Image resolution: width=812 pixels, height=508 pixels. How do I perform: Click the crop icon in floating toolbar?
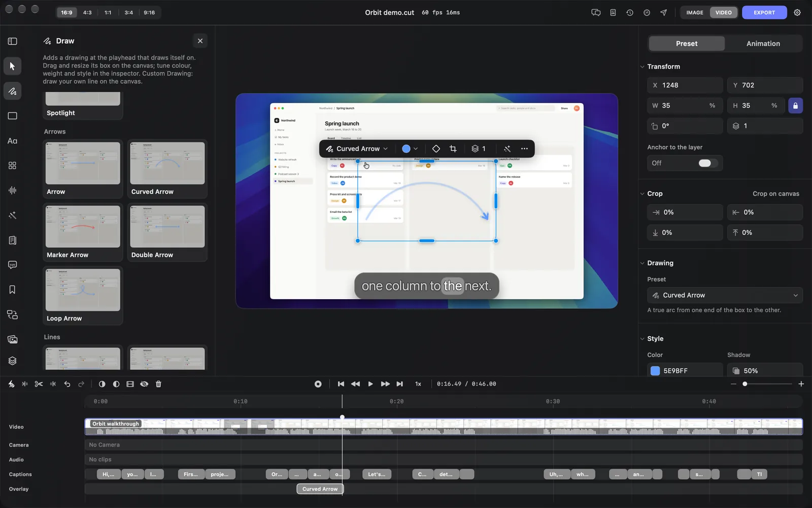pyautogui.click(x=453, y=149)
